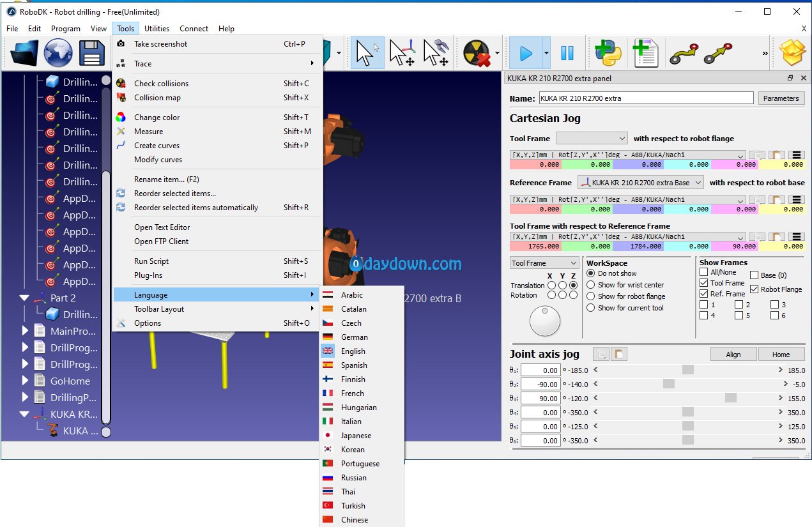Enable the Base (0) frame checkbox
Image resolution: width=812 pixels, height=527 pixels.
coord(754,275)
